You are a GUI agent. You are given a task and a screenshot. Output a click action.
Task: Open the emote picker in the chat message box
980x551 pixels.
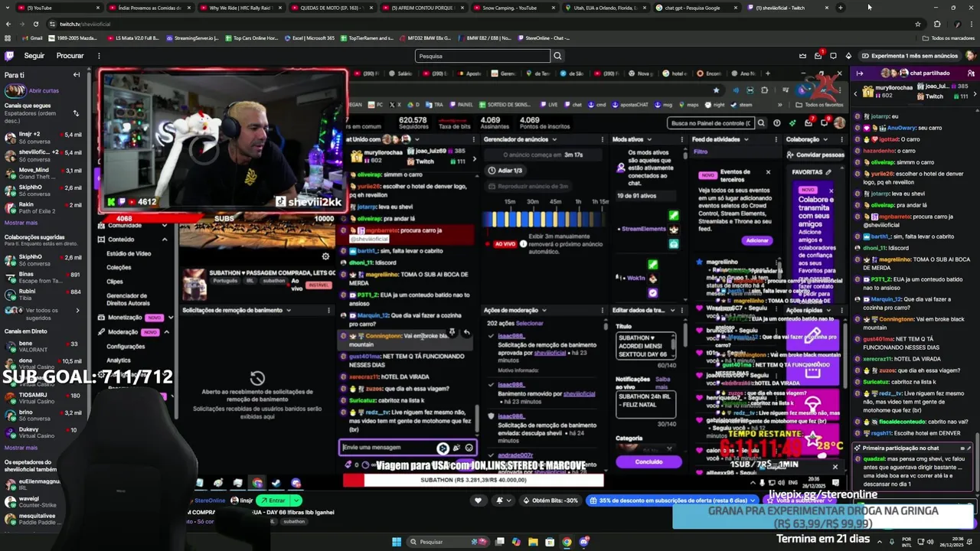point(469,448)
